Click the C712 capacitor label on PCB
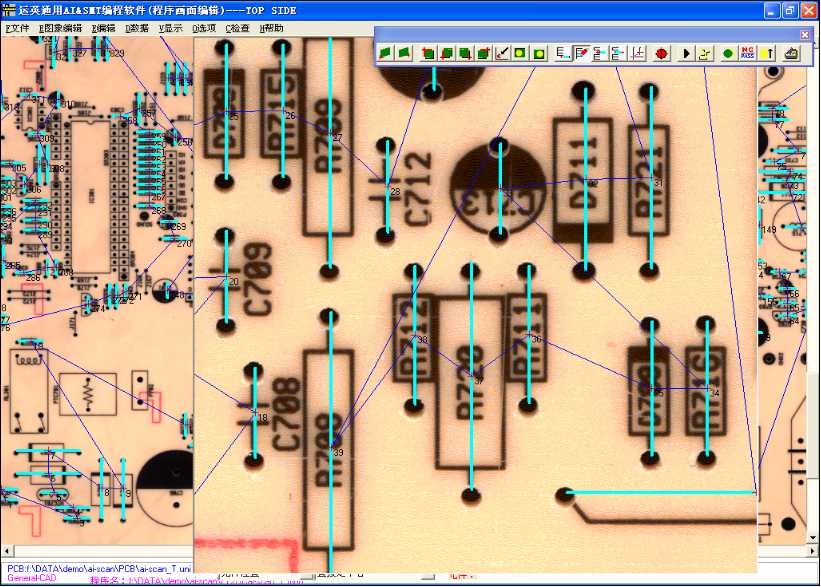The width and height of the screenshot is (821, 587). pyautogui.click(x=420, y=188)
